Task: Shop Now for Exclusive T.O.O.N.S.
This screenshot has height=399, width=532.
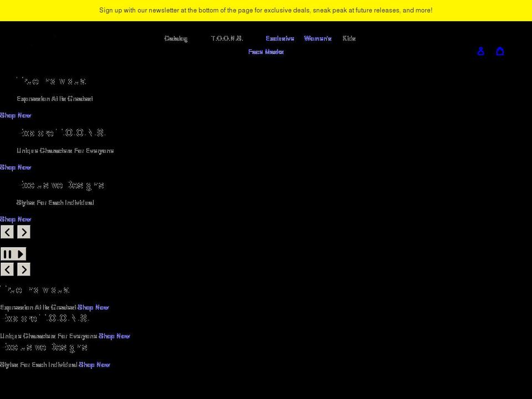Action: 16,167
